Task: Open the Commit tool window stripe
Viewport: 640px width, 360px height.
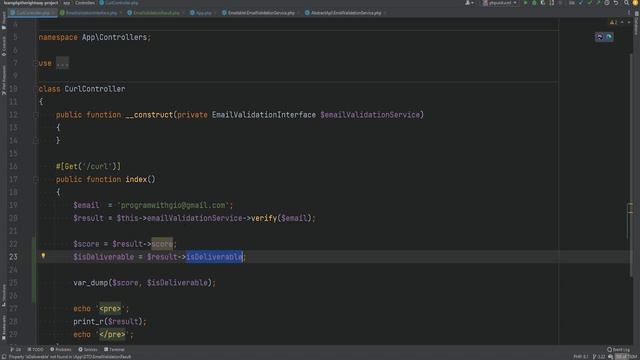Action: 4,46
